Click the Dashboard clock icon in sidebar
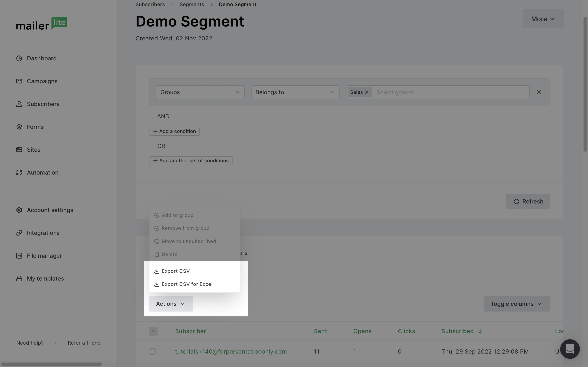This screenshot has height=367, width=588. coord(19,59)
